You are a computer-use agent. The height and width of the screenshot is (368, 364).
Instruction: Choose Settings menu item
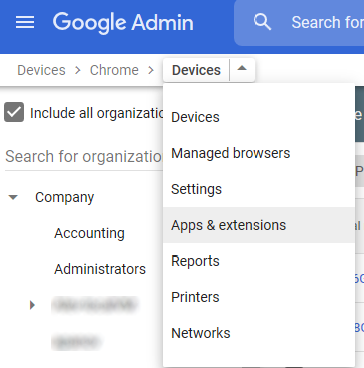tap(259, 189)
